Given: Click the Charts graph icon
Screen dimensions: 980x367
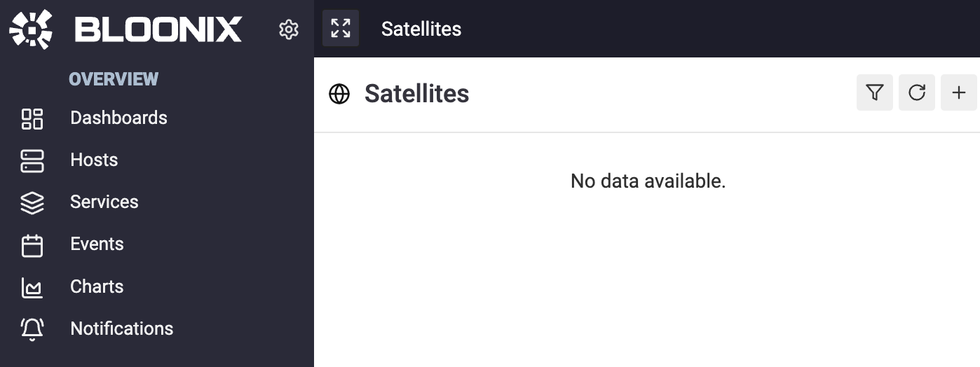Looking at the screenshot, I should click(32, 287).
